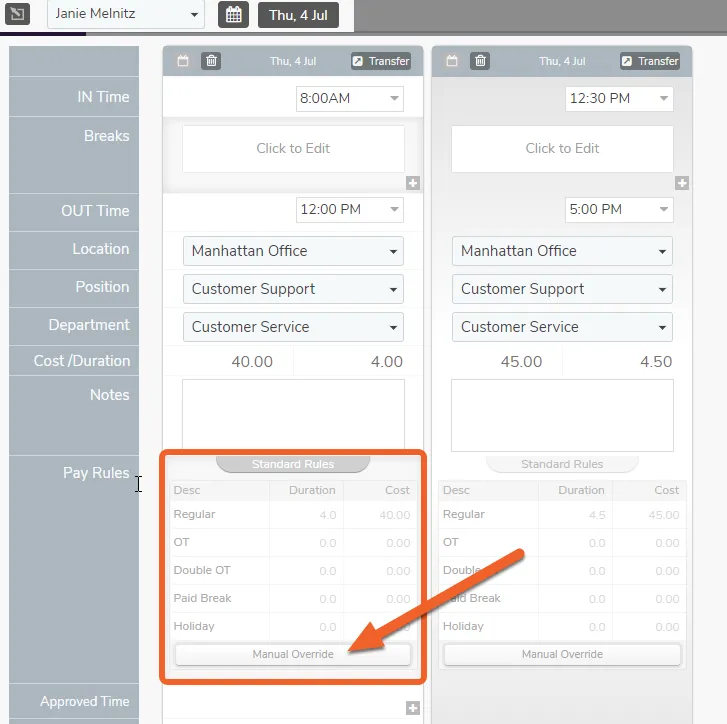Click the Pay Rules label
This screenshot has height=724, width=727.
coord(96,473)
